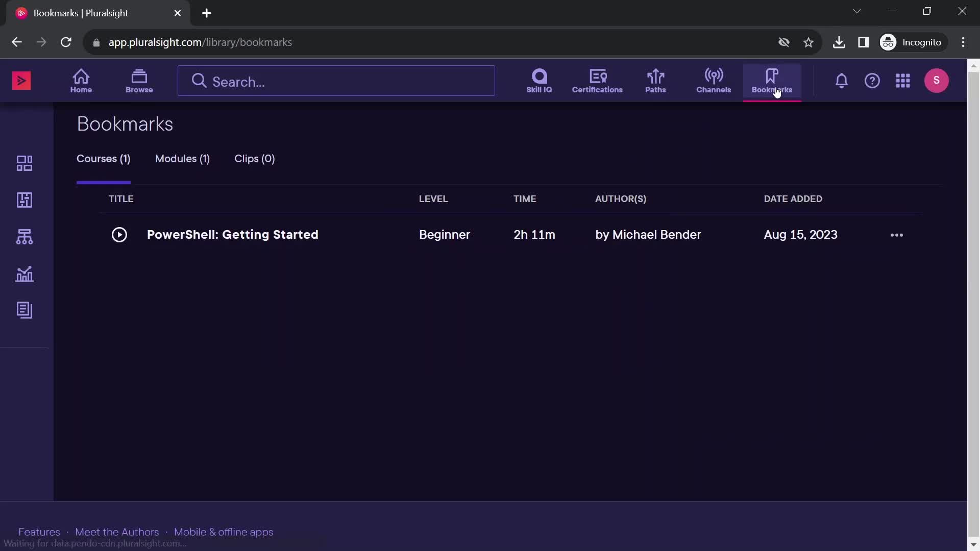
Task: Expand the apps grid menu
Action: (902, 80)
